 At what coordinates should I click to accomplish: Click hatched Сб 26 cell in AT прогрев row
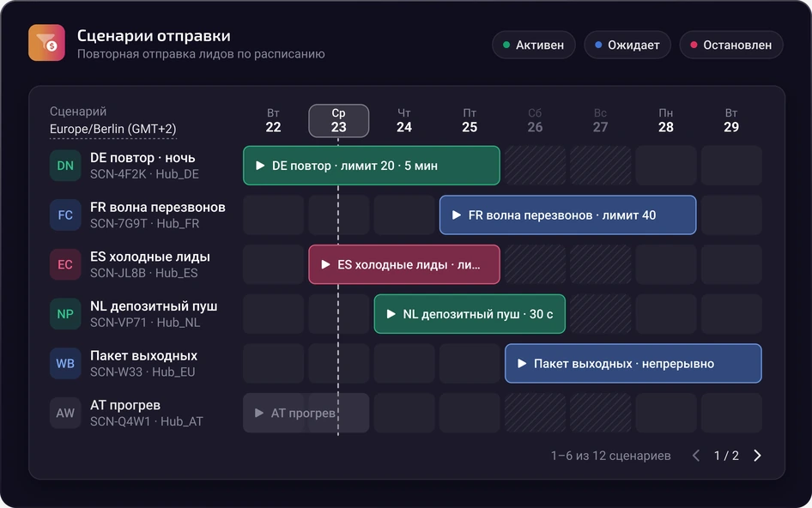tap(535, 413)
